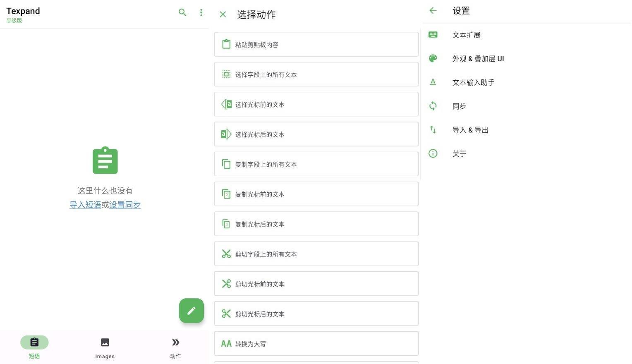The width and height of the screenshot is (632, 364).
Task: Follow the 导入短语 link
Action: tap(85, 205)
